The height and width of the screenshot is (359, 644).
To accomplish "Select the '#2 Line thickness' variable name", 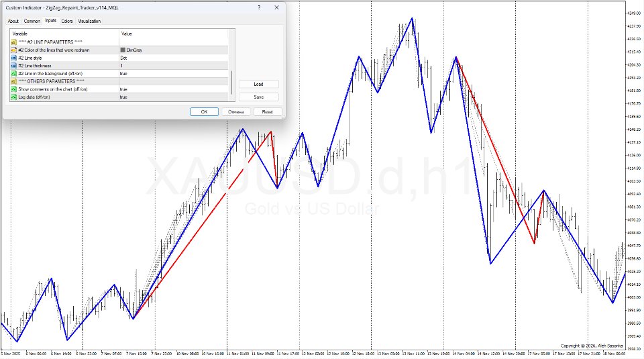I will pyautogui.click(x=35, y=66).
